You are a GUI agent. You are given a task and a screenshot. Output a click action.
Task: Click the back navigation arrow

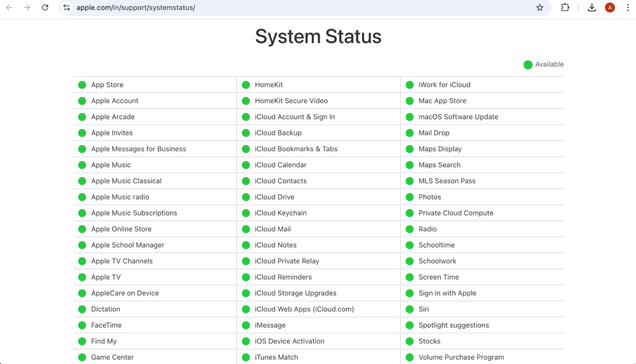(x=9, y=8)
